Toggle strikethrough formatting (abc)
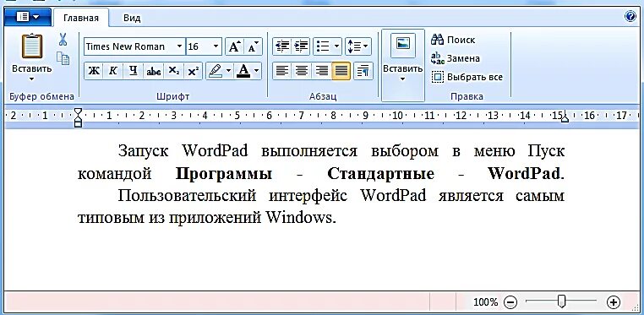This screenshot has width=644, height=315. 153,71
